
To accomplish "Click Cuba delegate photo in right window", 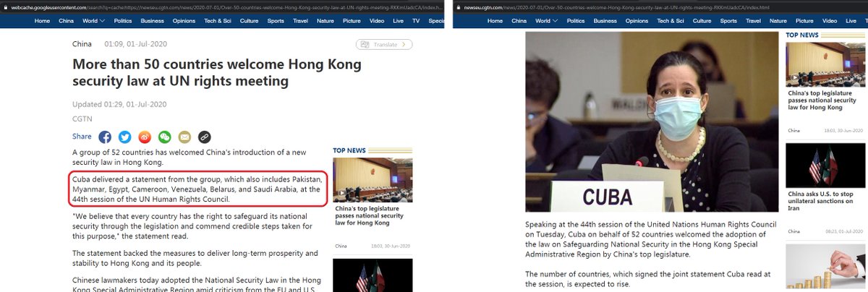I will pyautogui.click(x=652, y=122).
